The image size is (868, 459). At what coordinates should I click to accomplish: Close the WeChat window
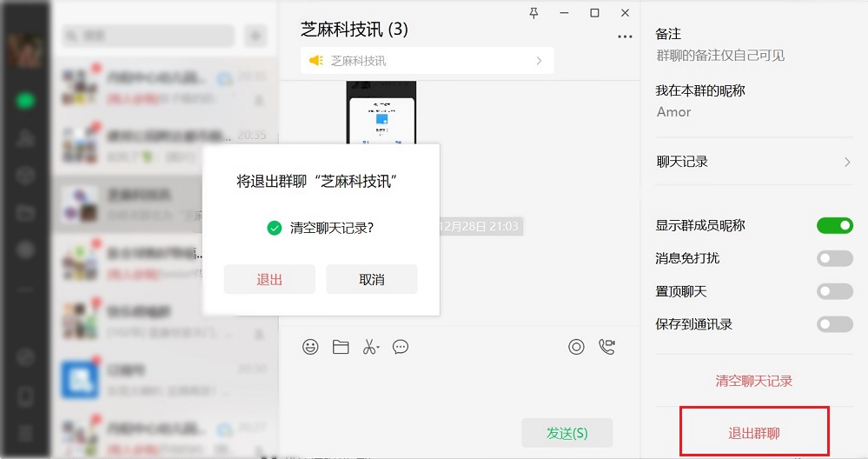(x=625, y=13)
